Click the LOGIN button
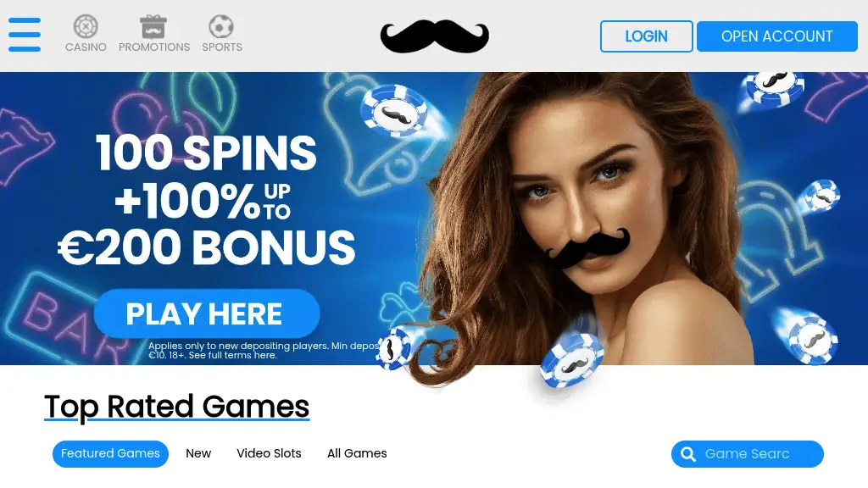 point(647,36)
